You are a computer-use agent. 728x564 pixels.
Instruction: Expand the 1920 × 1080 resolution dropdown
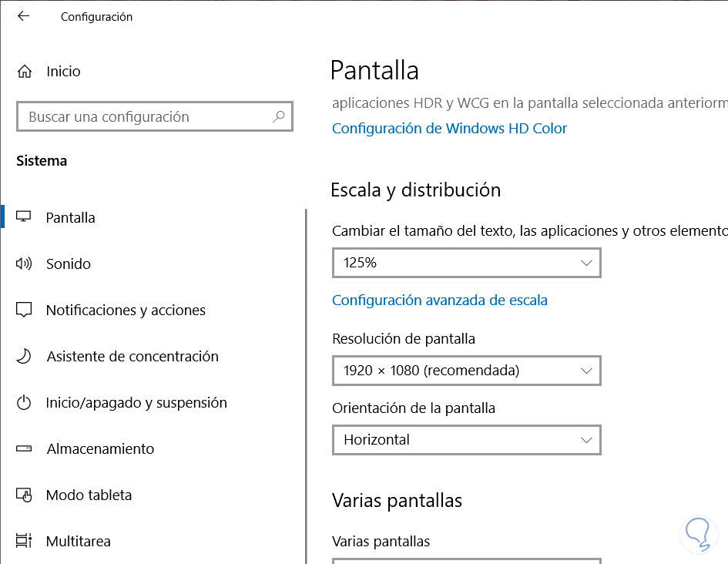tap(466, 371)
